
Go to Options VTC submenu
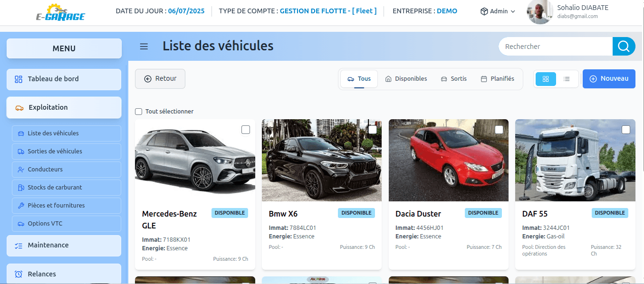point(67,224)
